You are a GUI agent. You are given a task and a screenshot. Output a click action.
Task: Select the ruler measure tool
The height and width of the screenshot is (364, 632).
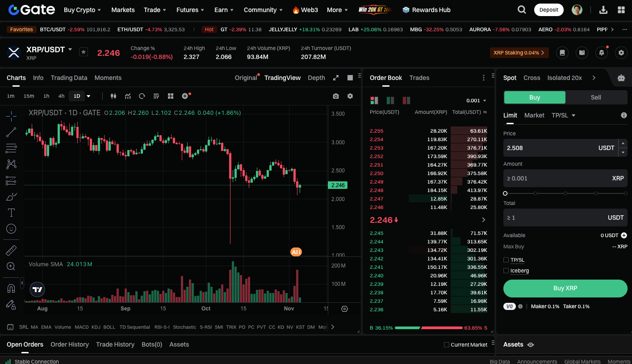11,250
